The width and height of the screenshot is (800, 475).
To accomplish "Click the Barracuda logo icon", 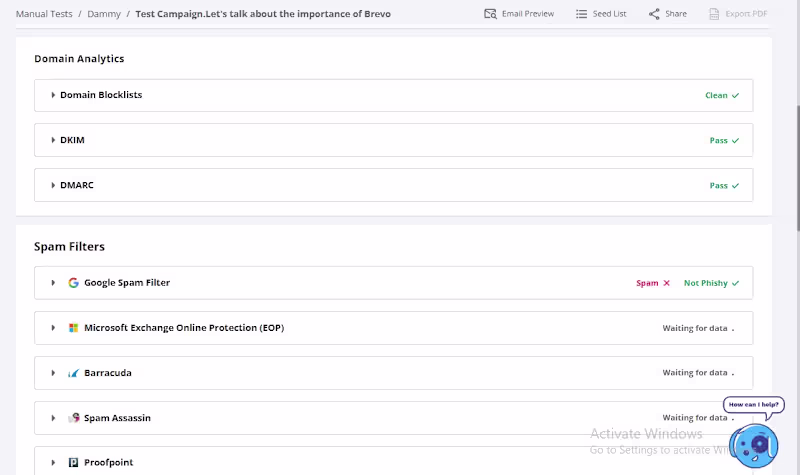I will (73, 373).
